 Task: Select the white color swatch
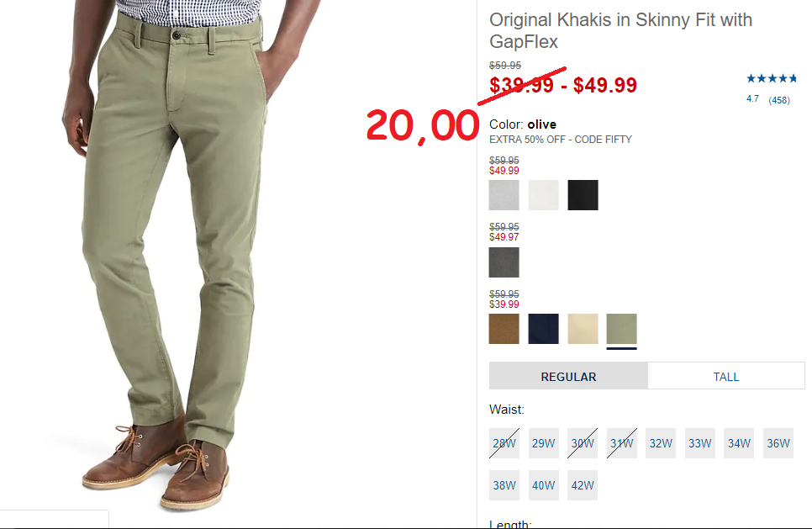point(543,195)
